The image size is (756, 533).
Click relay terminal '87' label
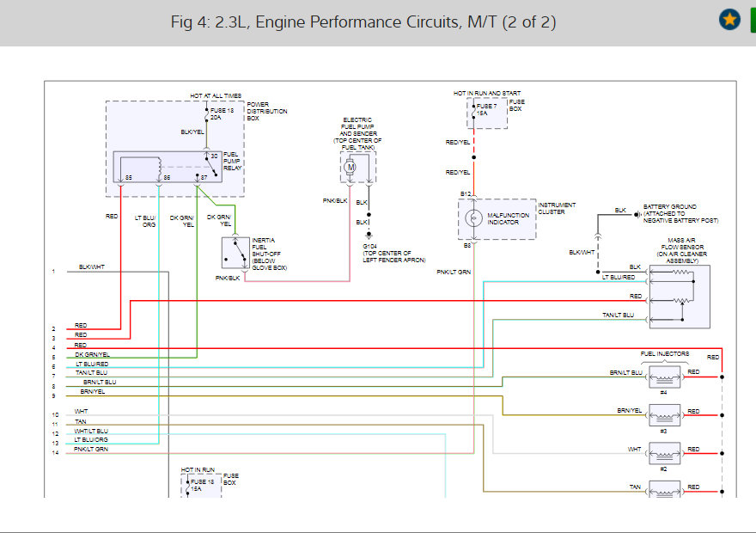[x=204, y=177]
